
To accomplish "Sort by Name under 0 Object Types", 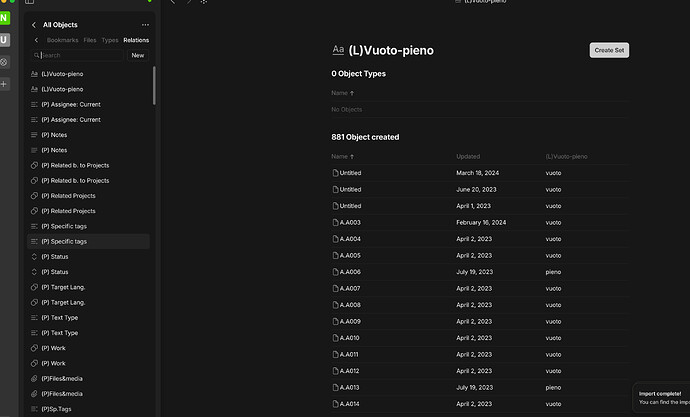I will (342, 93).
